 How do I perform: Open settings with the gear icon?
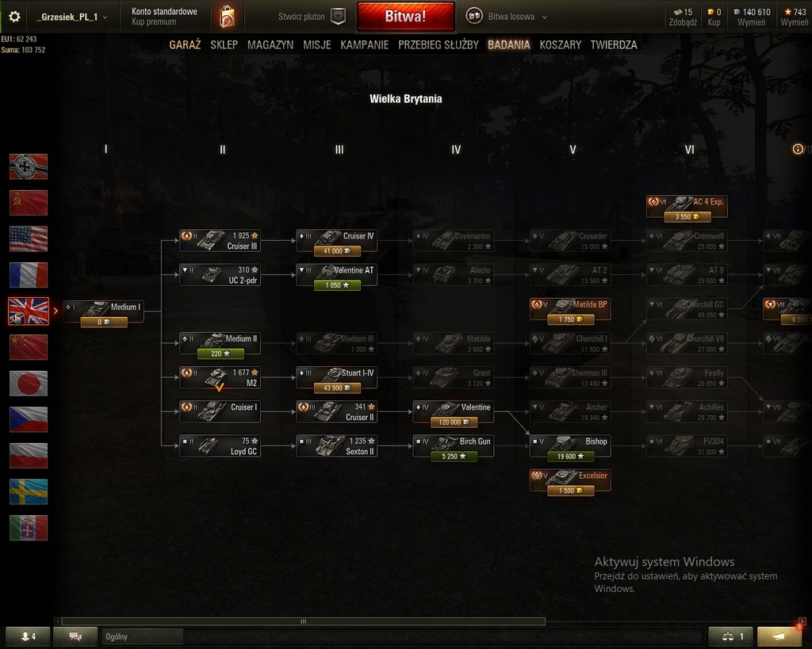coord(14,17)
